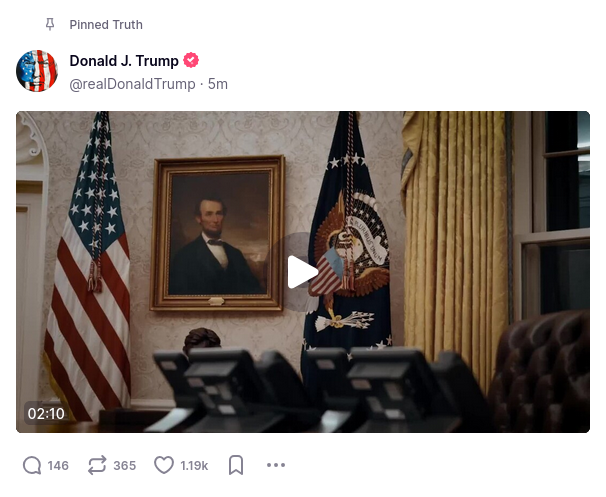
Task: Reply using the speech bubble icon
Action: point(32,465)
